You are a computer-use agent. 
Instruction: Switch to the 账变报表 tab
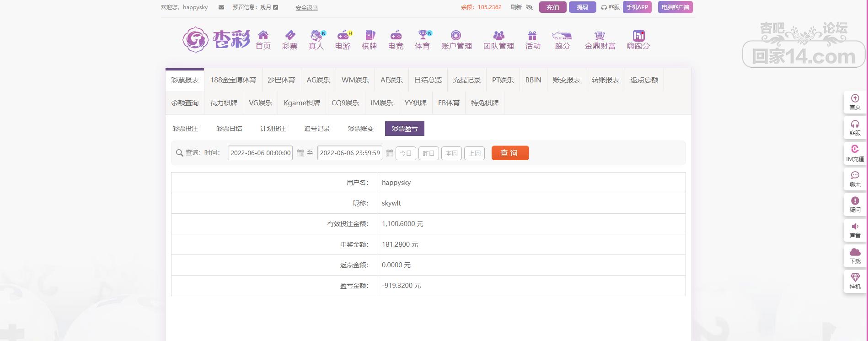point(566,80)
